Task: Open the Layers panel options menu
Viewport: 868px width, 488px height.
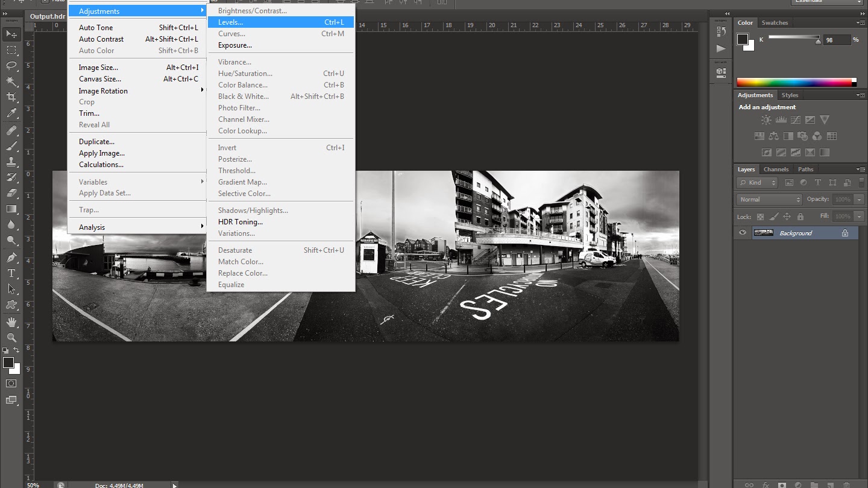Action: click(860, 170)
